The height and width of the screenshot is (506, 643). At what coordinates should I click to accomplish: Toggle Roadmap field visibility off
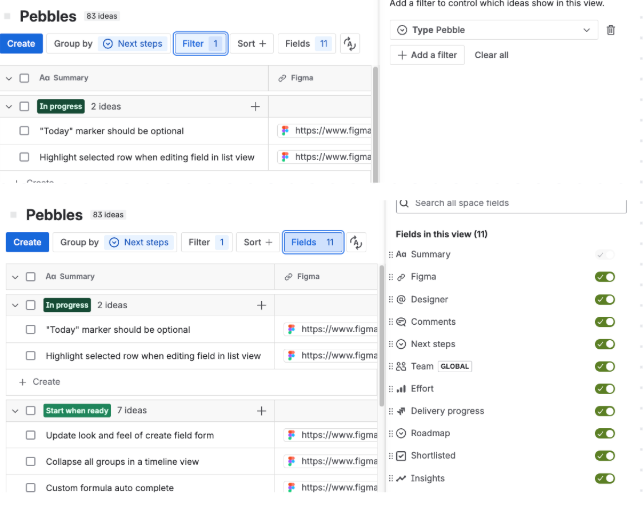click(x=605, y=433)
